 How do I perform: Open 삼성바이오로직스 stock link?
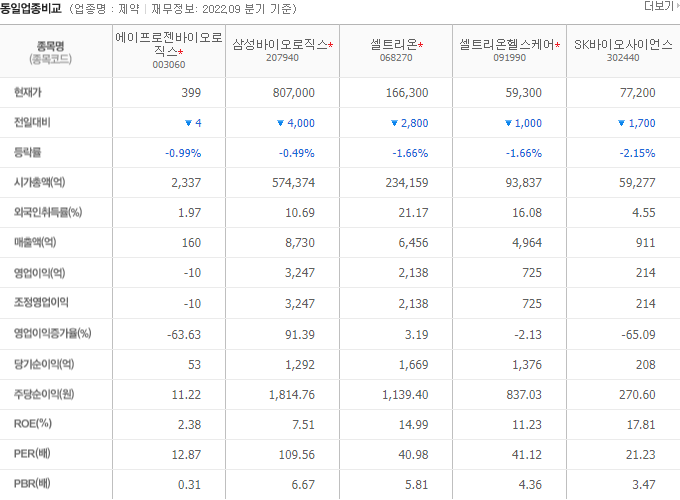[x=280, y=44]
